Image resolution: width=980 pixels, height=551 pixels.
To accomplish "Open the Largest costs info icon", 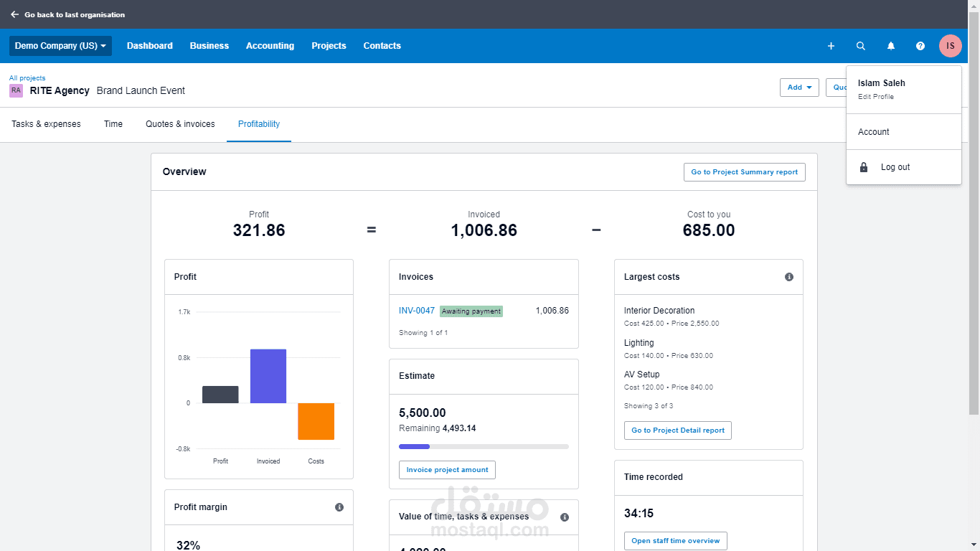I will [x=789, y=276].
